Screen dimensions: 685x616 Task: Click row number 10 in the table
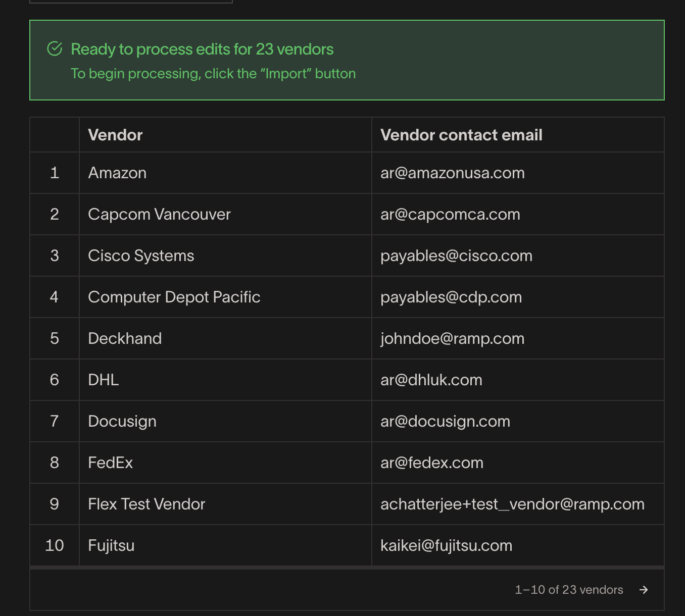55,545
